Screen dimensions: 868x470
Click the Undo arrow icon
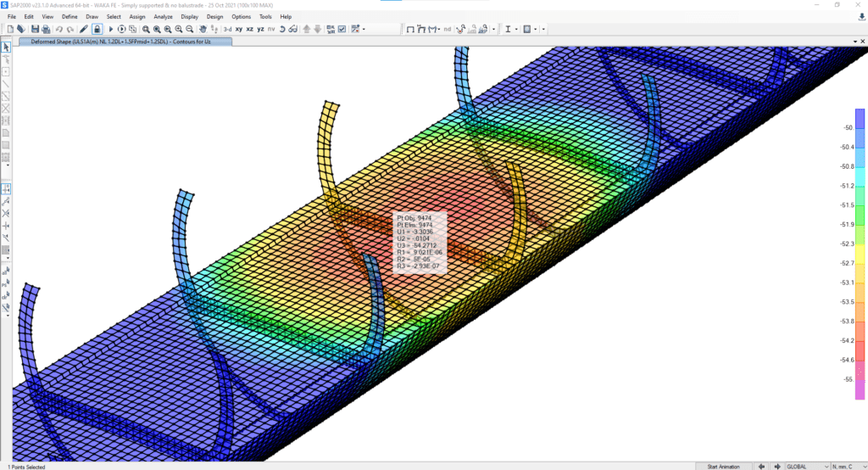click(59, 29)
